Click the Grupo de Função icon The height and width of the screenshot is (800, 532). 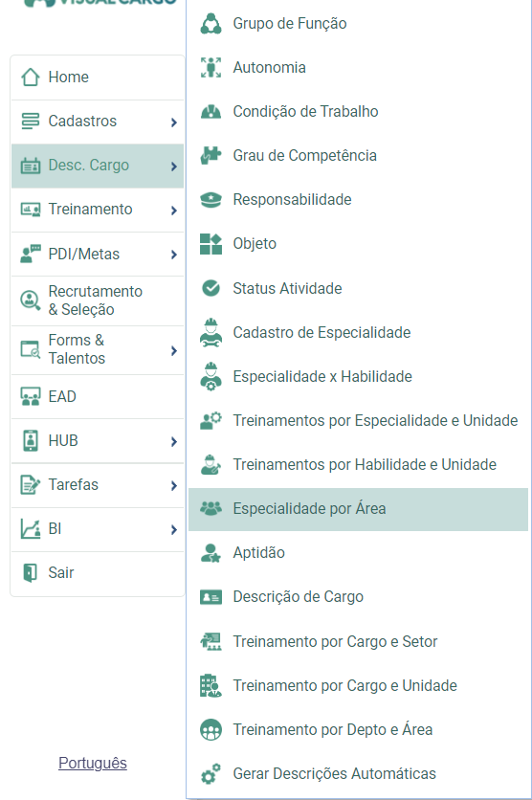(x=211, y=24)
